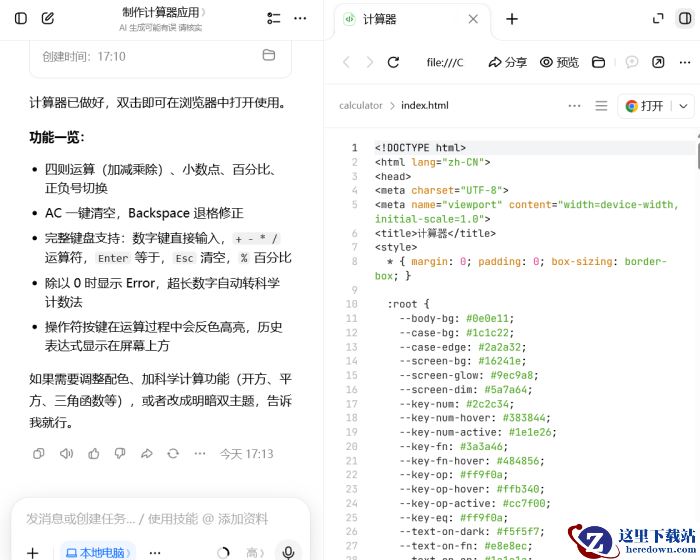Click the Enter key label in the reply
The width and height of the screenshot is (700, 560).
click(113, 258)
